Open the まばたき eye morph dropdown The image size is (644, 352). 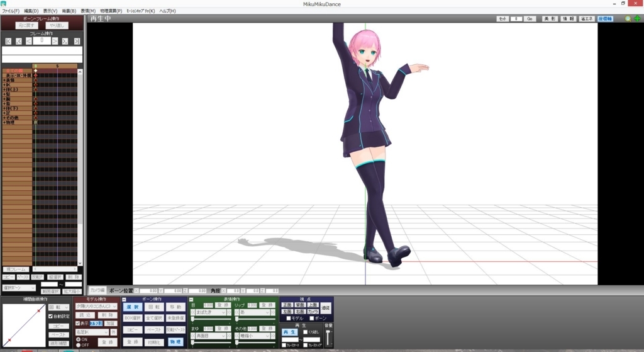(211, 312)
